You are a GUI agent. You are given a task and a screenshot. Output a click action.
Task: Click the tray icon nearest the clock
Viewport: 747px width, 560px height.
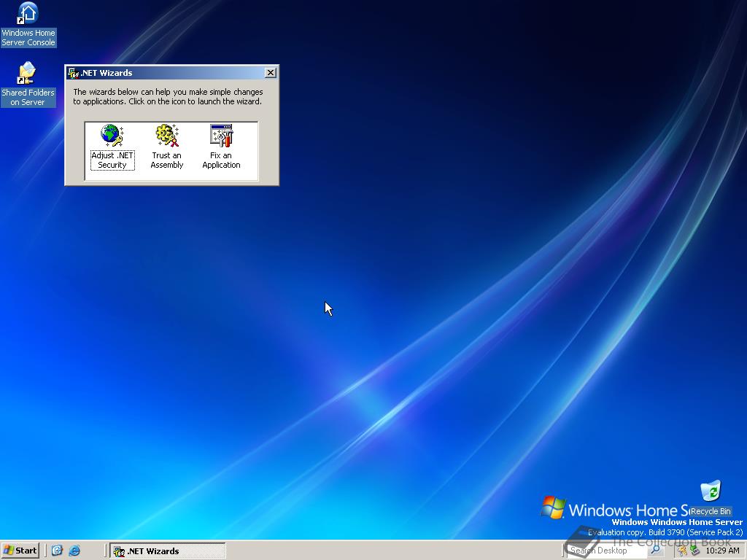pyautogui.click(x=695, y=551)
